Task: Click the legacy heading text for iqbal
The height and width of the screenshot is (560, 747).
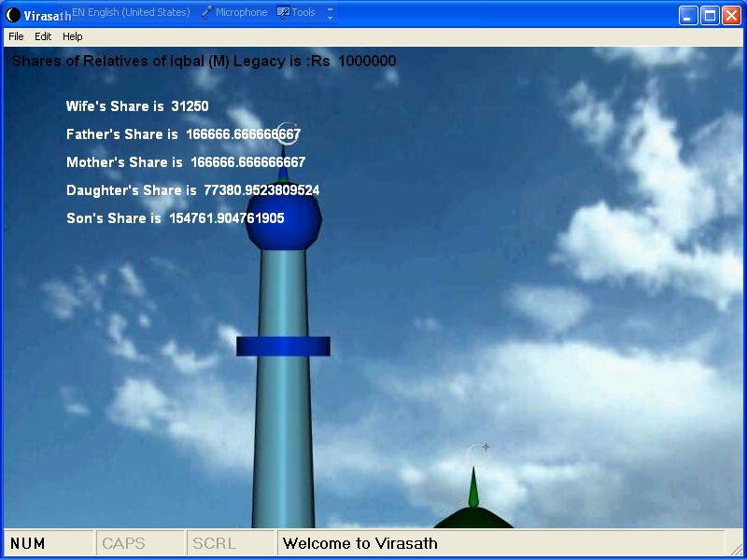Action: pos(204,62)
